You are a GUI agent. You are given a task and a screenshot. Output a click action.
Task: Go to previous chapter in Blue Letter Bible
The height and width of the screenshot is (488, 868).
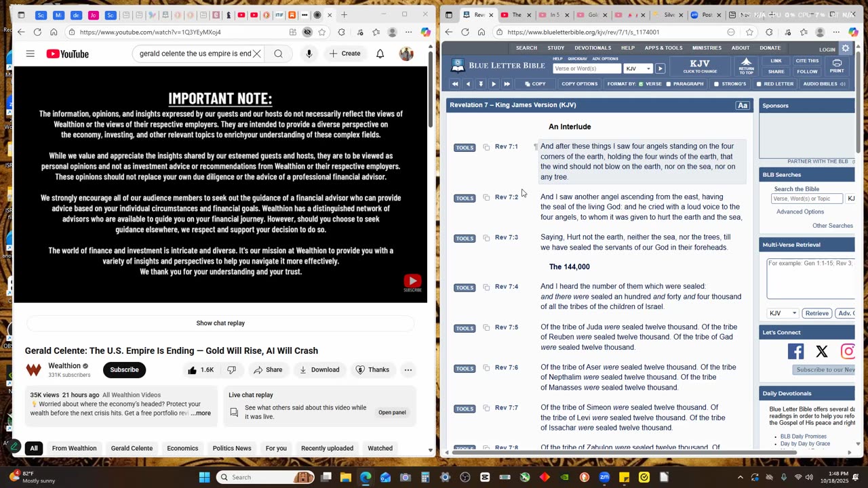pos(468,84)
